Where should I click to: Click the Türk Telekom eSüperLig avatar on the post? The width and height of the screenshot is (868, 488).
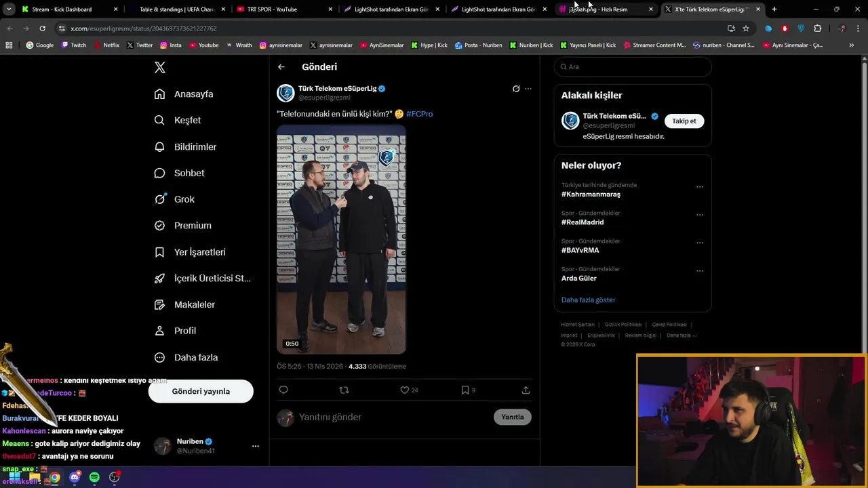[285, 93]
